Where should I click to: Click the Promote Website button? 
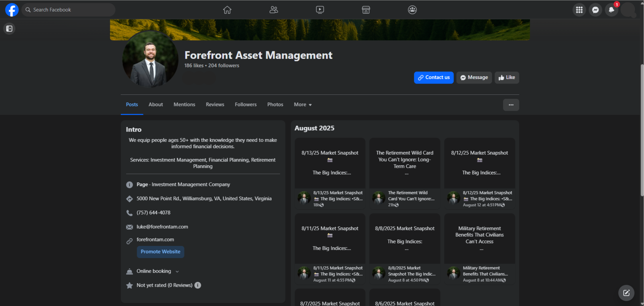point(161,252)
